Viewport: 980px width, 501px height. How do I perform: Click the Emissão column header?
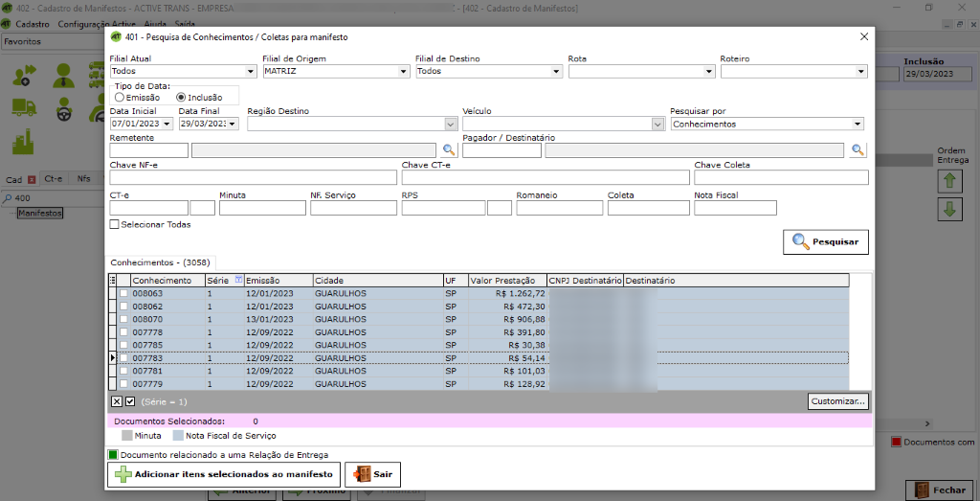pos(278,281)
